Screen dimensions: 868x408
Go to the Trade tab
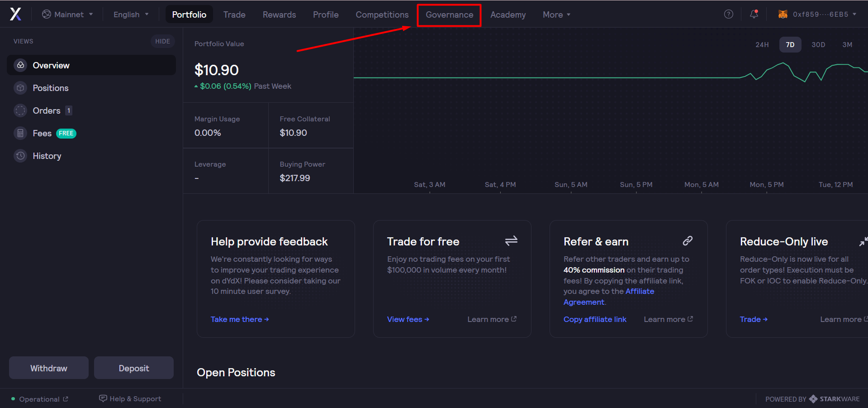(x=234, y=14)
